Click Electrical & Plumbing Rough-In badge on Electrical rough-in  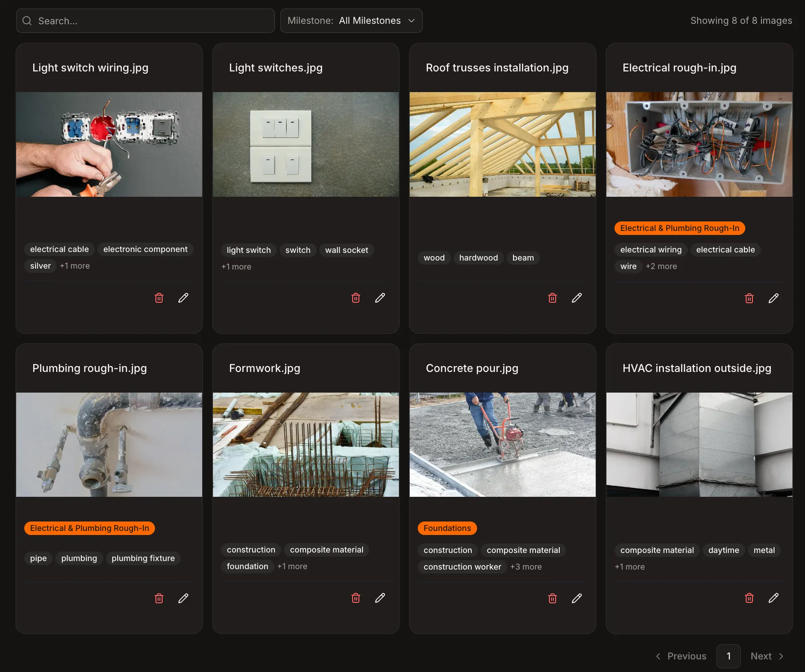coord(680,228)
